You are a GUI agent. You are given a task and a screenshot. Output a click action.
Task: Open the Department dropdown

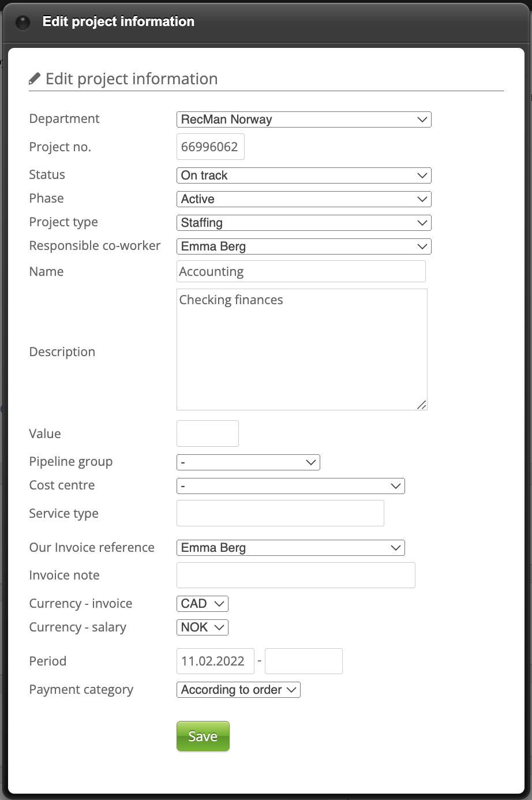coord(304,119)
